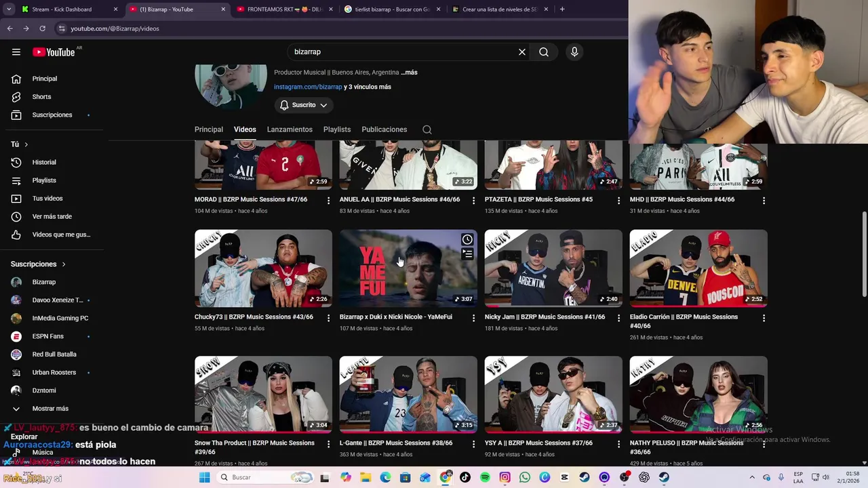Open options menu for PTAZETA video
The height and width of the screenshot is (488, 868).
click(618, 201)
